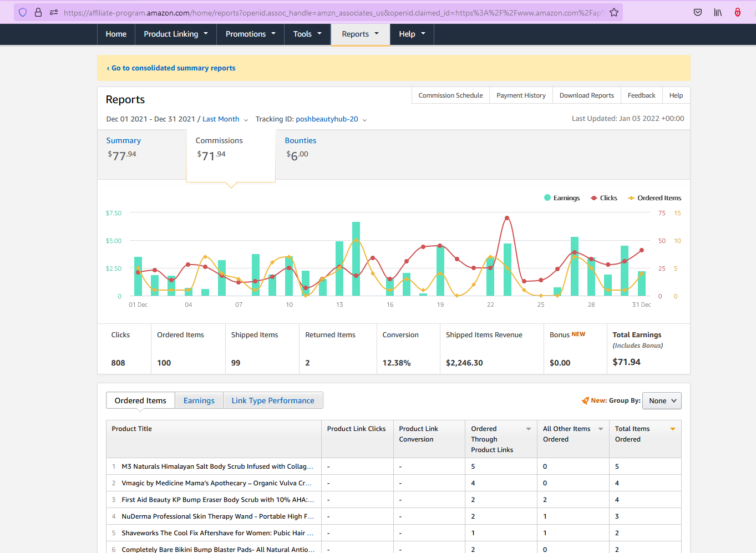Click the padlock site security icon
The width and height of the screenshot is (756, 553).
(38, 12)
